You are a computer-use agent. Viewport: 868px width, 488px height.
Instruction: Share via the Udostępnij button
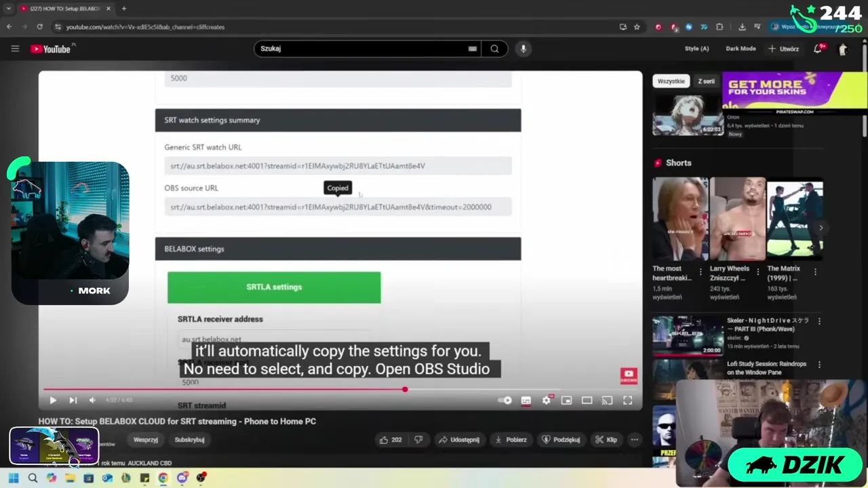(x=459, y=440)
